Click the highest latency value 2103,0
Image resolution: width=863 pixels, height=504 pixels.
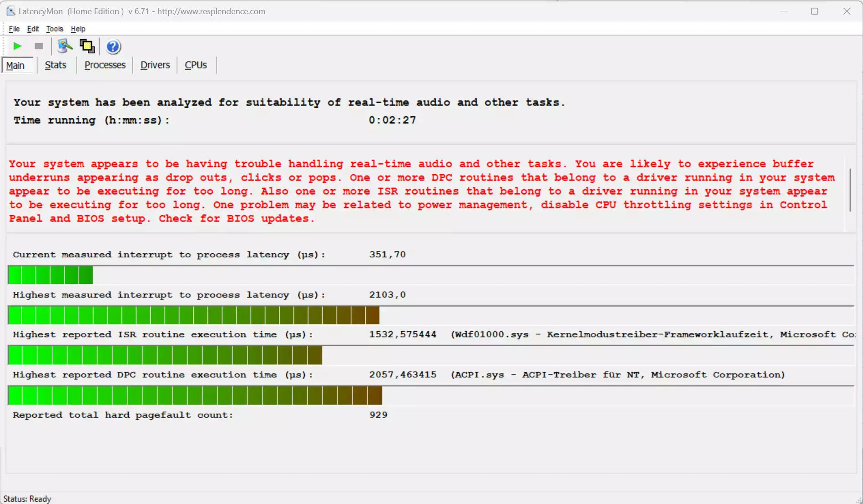click(387, 294)
